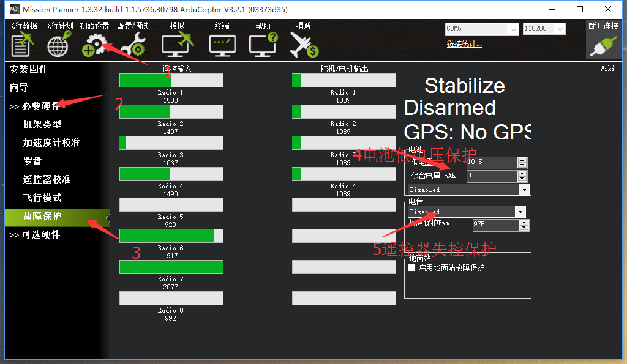Click the 链接统计 link
Viewport: 627px width, 364px height.
(464, 44)
